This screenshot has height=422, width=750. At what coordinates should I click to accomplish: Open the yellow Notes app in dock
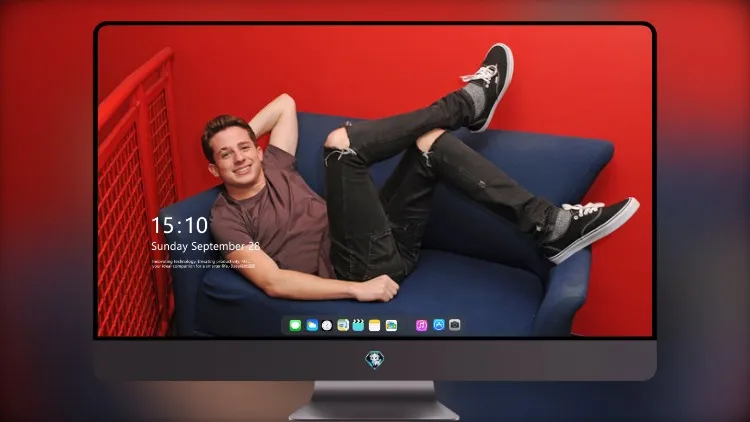(375, 325)
